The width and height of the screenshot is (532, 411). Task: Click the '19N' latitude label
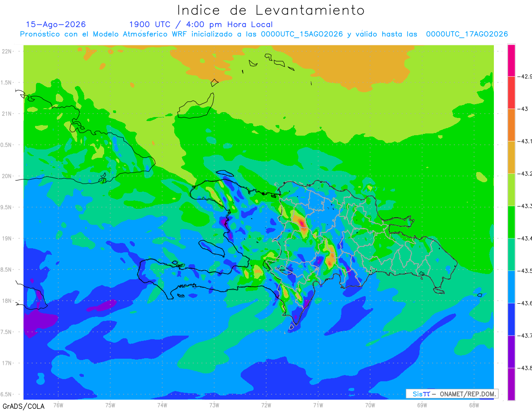[7, 238]
